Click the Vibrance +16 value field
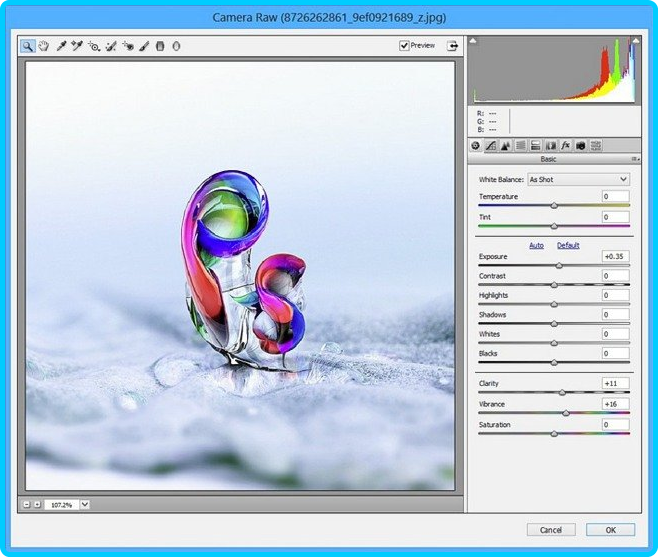658x557 pixels. [616, 404]
